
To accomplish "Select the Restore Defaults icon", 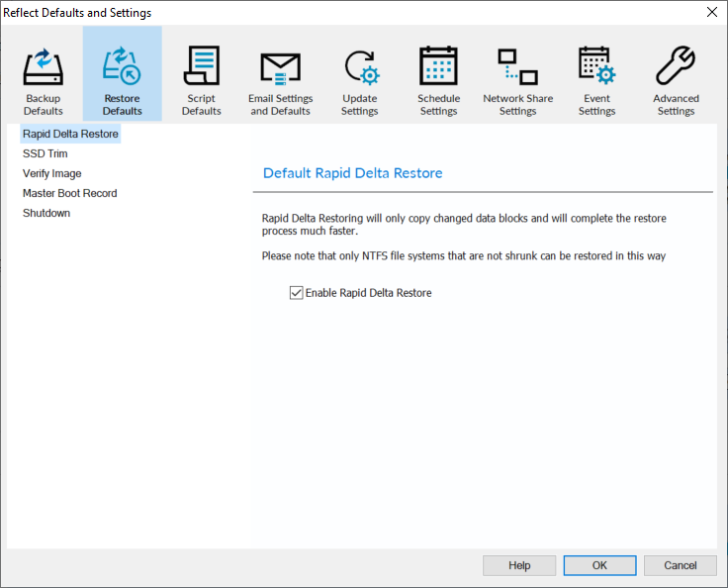I will pos(122,66).
